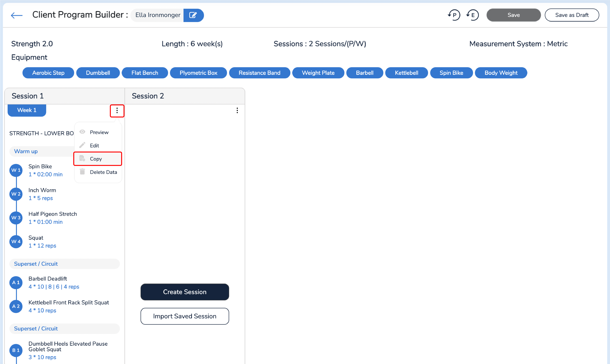Image resolution: width=610 pixels, height=364 pixels.
Task: Choose Preview from the session menu
Action: 98,132
